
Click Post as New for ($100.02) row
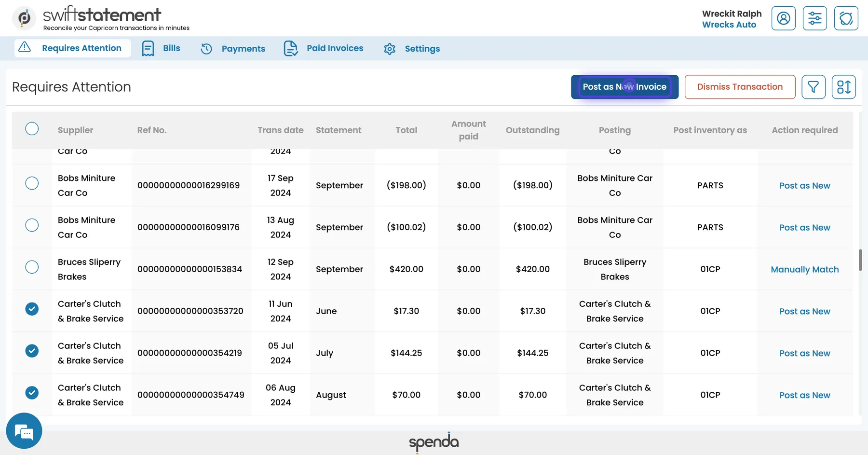(x=805, y=228)
